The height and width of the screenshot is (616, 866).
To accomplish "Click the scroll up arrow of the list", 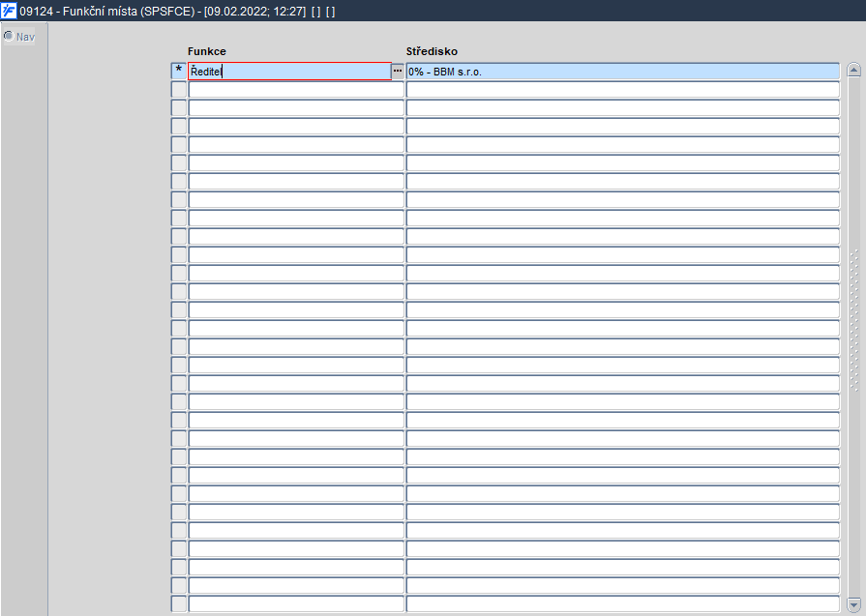I will 853,70.
